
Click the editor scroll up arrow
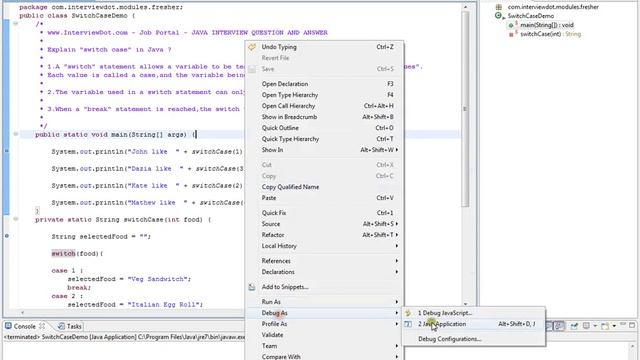click(465, 7)
